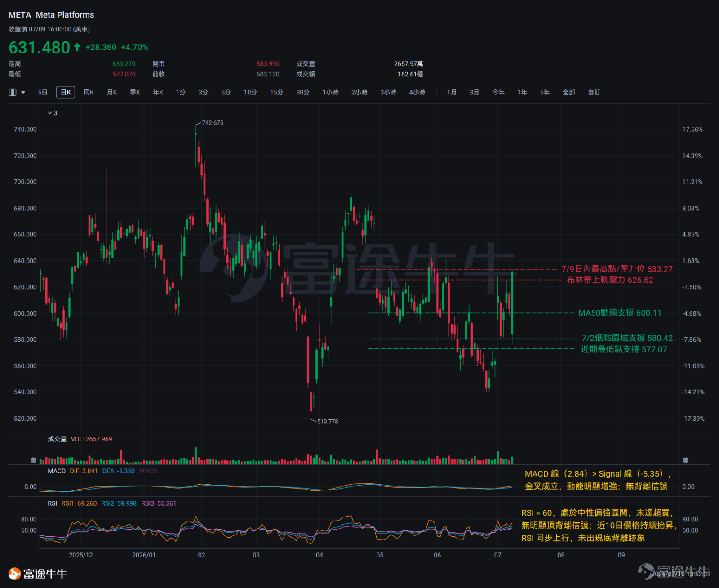Click the 開市 value 583.990
This screenshot has width=719, height=588.
tap(268, 64)
